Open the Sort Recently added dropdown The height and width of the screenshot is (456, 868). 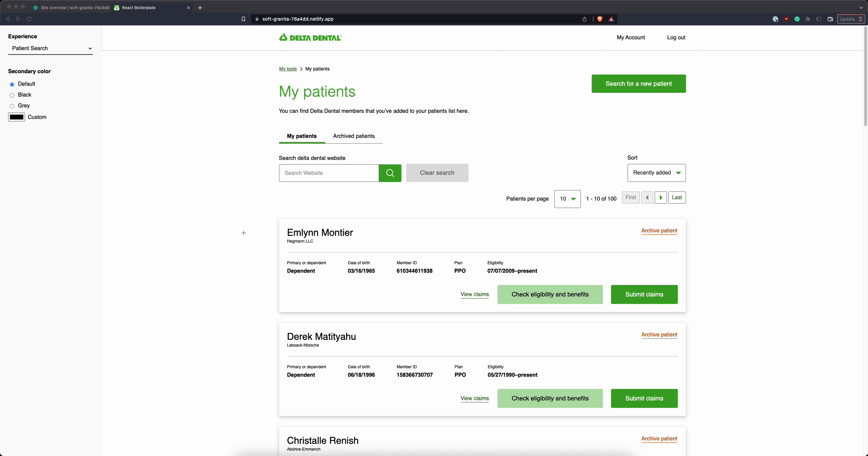coord(656,173)
